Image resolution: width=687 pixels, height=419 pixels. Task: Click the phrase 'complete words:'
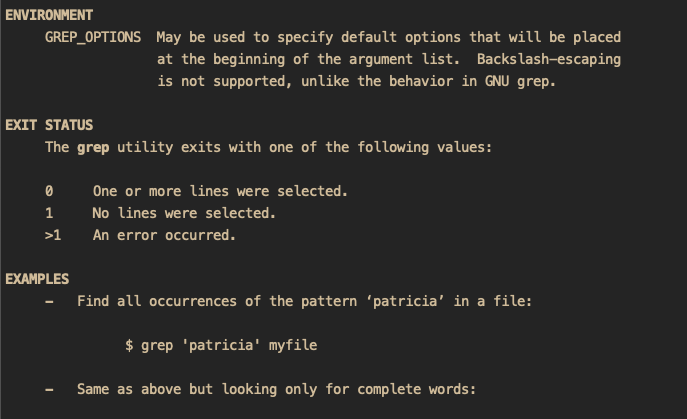point(416,389)
